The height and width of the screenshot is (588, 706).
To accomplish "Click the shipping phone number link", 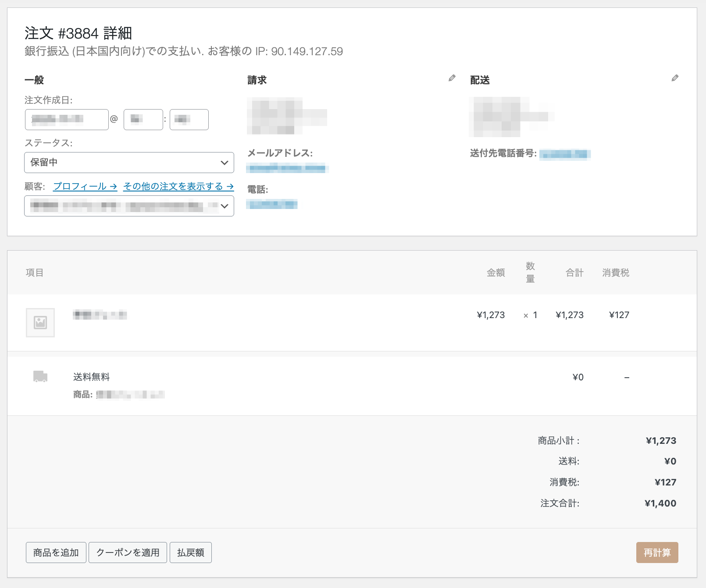I will 565,154.
